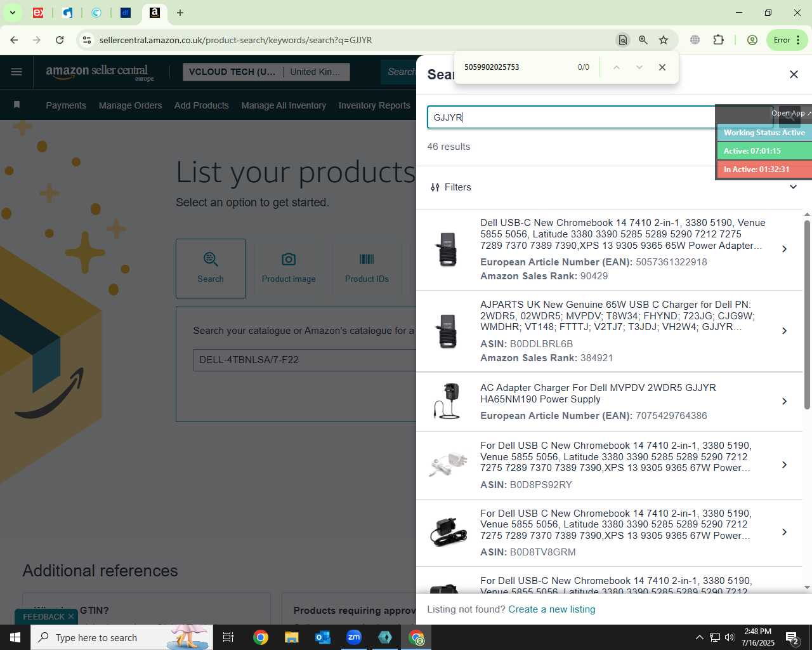Open Task View from the taskbar
This screenshot has height=650, width=812.
point(228,637)
